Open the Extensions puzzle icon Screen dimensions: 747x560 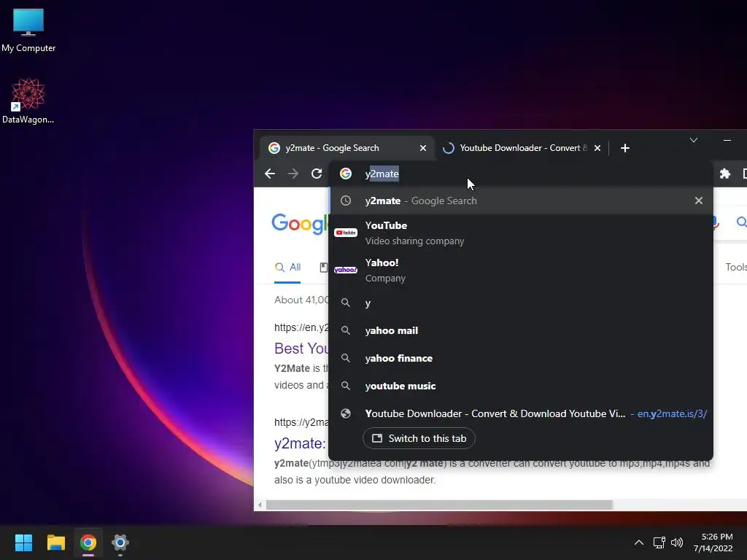point(724,174)
